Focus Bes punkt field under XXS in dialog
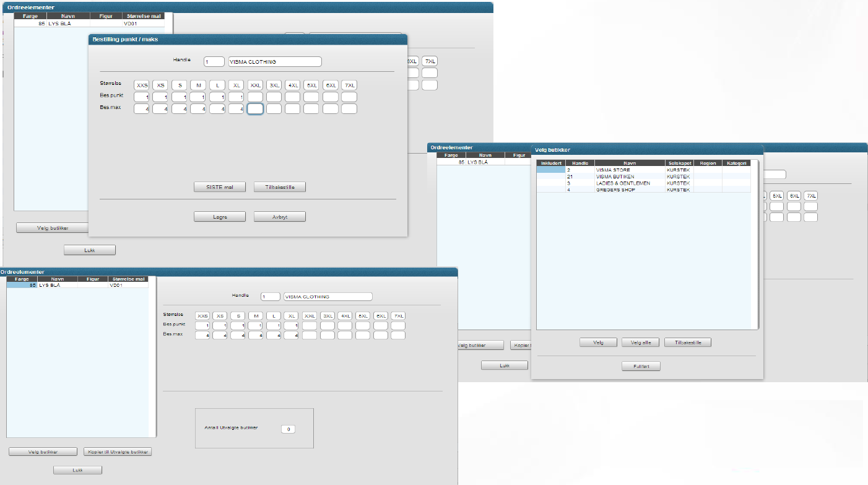 point(142,97)
